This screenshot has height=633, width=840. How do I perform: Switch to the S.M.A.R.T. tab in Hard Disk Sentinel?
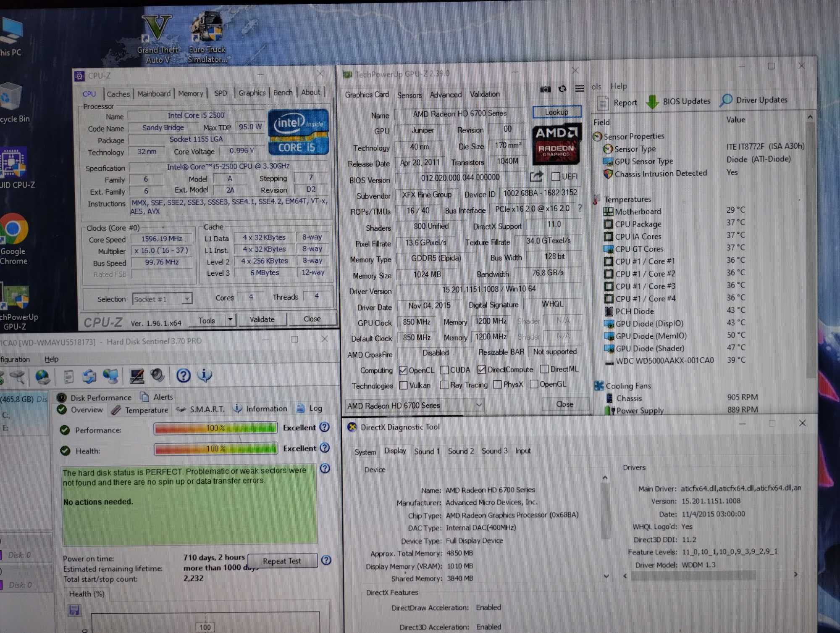click(x=201, y=409)
